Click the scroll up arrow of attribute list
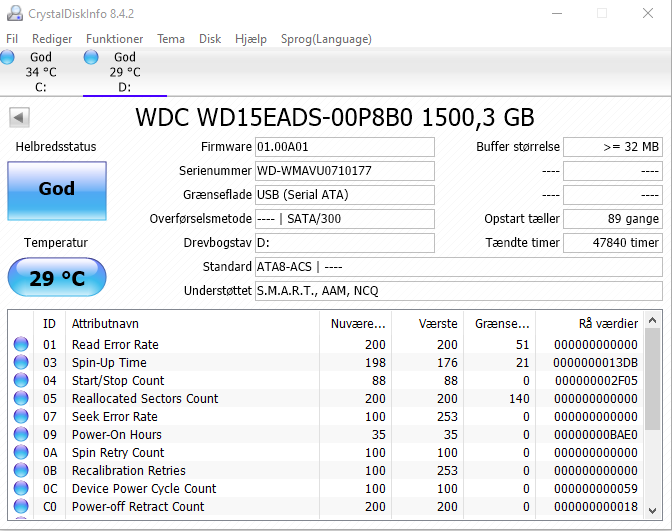The image size is (672, 531). point(653,320)
